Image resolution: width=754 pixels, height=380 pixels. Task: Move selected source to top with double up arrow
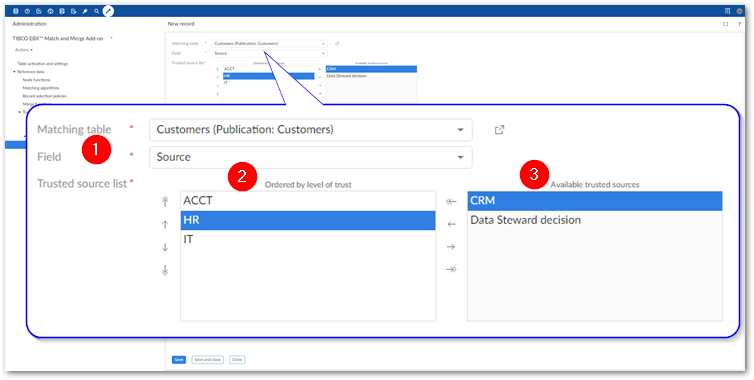pos(165,202)
